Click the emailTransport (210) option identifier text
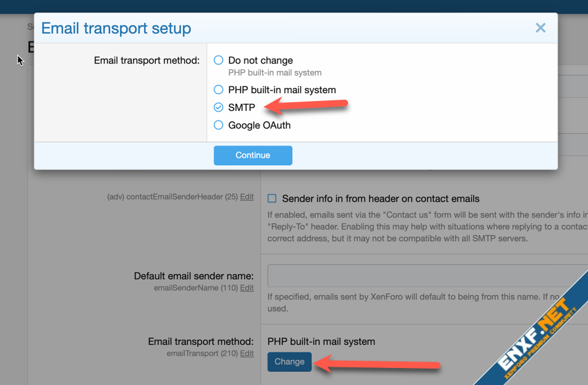 point(202,354)
